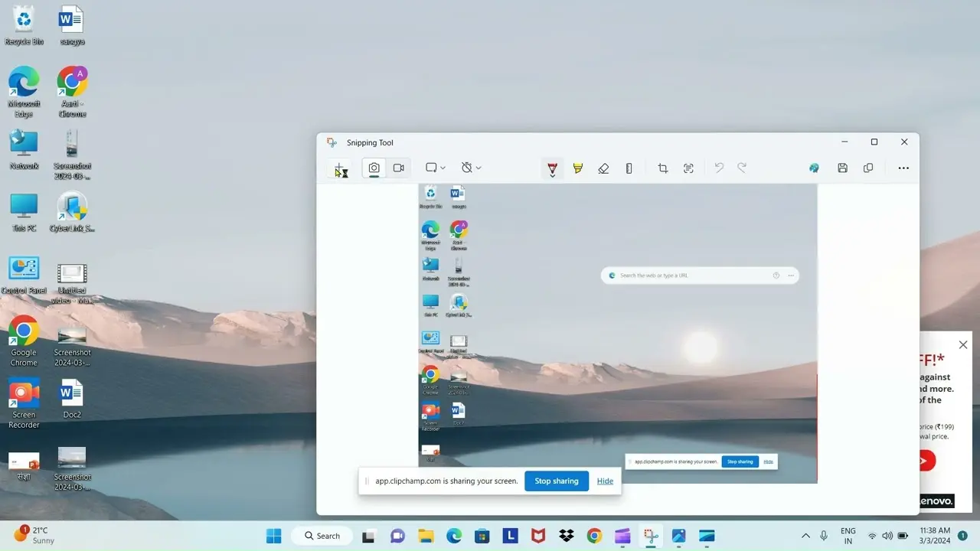The image size is (980, 551).
Task: Undo the last snip edit
Action: [719, 168]
